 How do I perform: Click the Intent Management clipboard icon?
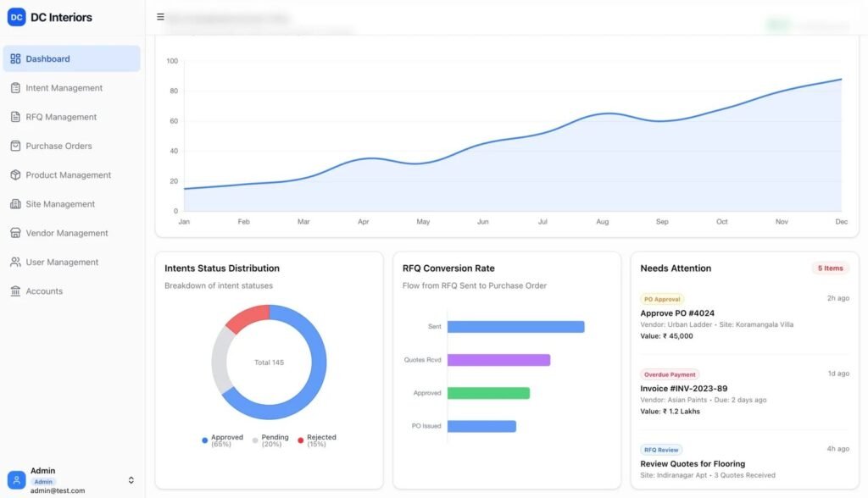[15, 88]
